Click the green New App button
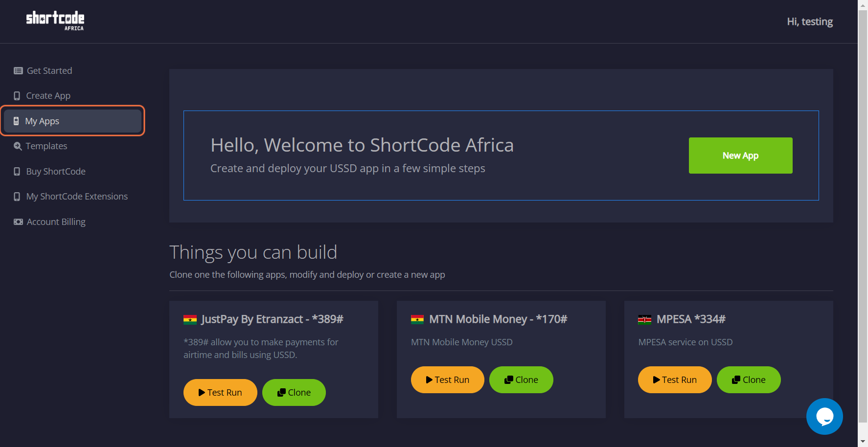Screen dimensions: 868x447 click(740, 156)
